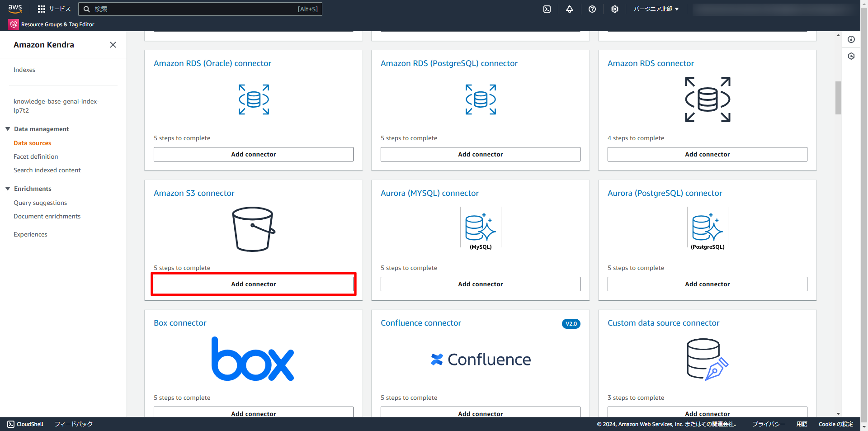Open the Amazon RDS (Oracle) connector title

pyautogui.click(x=212, y=63)
